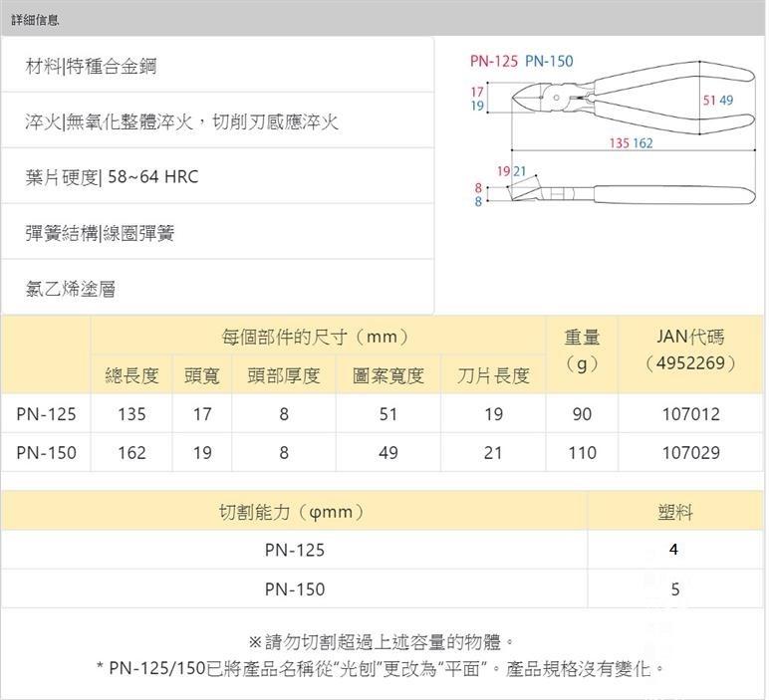Image resolution: width=769 pixels, height=700 pixels.
Task: Select JAN code cell 107012
Action: (691, 414)
